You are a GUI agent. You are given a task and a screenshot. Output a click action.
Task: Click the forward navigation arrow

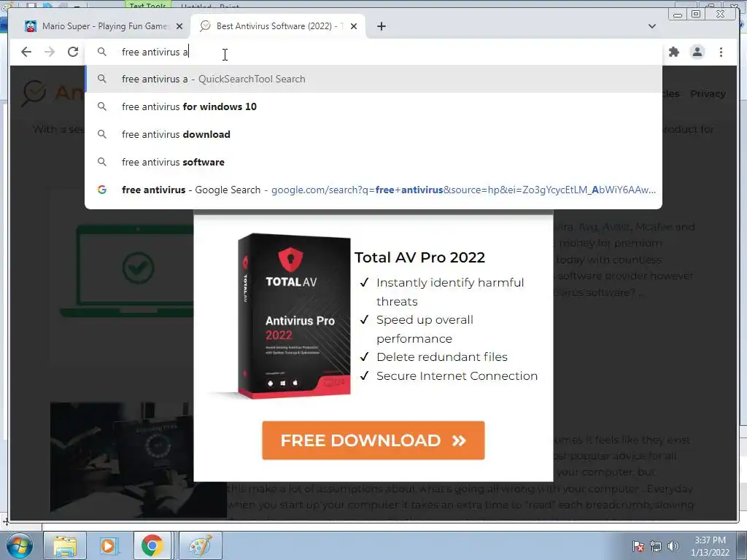click(50, 52)
